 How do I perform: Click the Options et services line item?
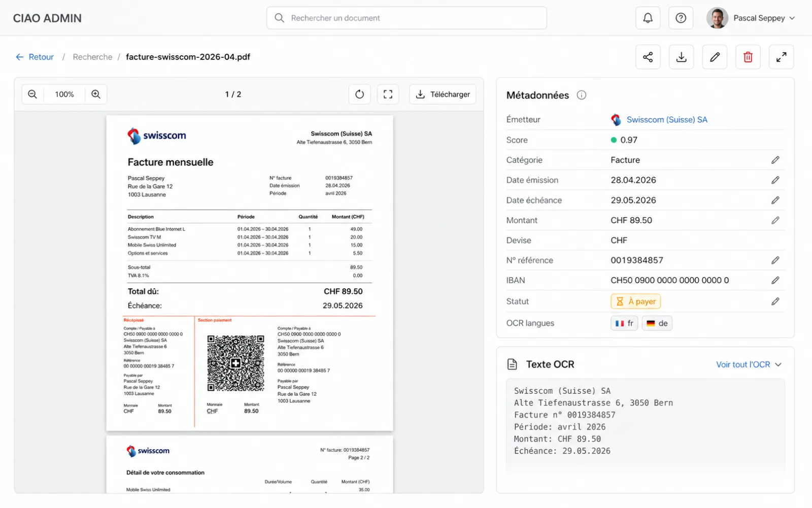pos(249,253)
